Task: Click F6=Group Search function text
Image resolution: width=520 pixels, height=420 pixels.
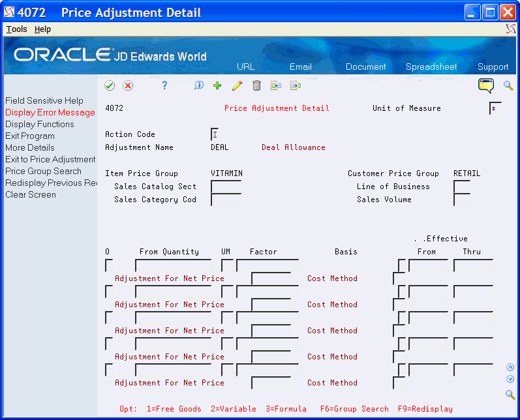Action: pos(354,409)
